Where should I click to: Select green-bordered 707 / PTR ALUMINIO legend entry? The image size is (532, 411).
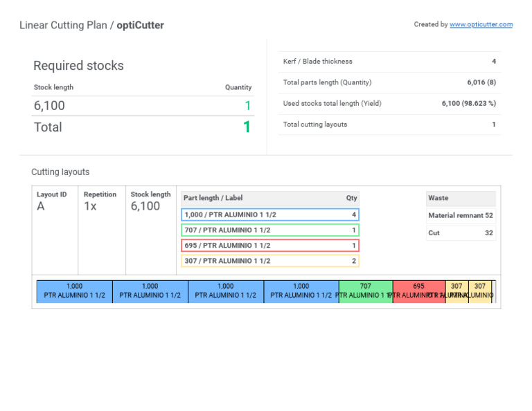point(269,230)
